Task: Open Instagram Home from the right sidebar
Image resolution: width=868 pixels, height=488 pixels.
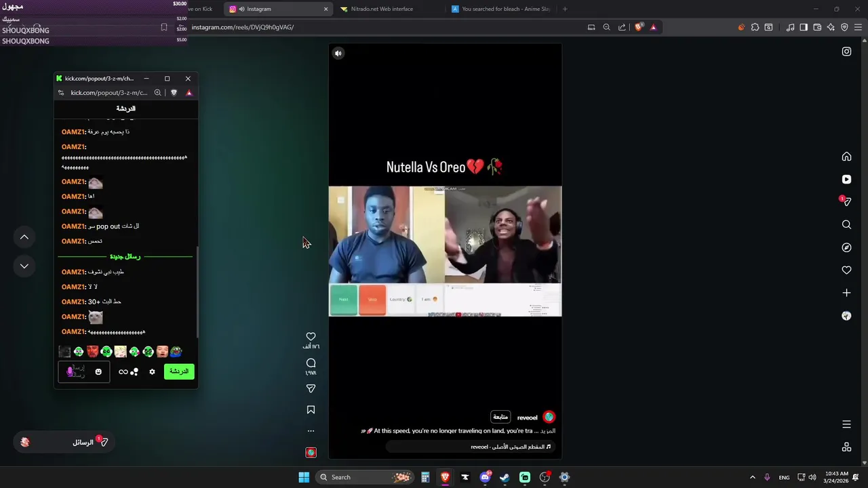Action: click(846, 157)
